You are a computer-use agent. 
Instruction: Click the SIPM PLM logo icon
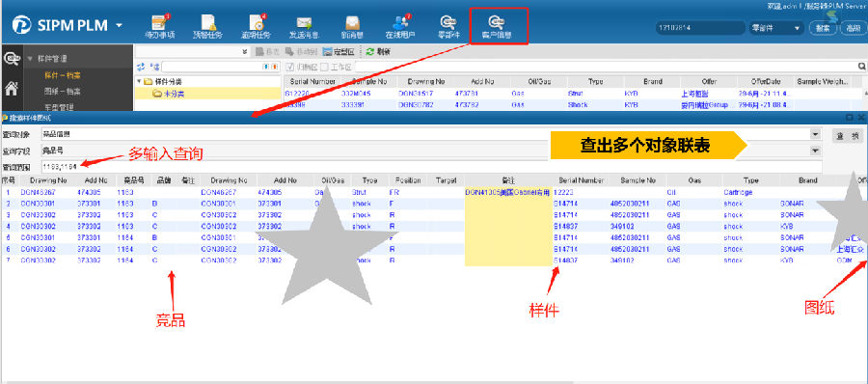point(21,25)
